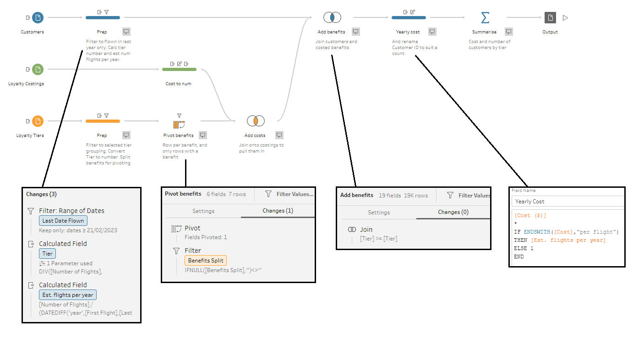Select the Customers input step icon
Screen dimensions: 644x344
coord(38,17)
